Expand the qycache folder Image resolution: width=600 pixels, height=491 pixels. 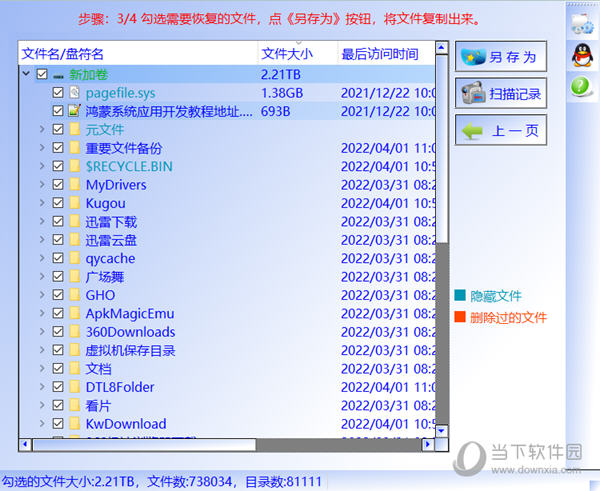(42, 258)
